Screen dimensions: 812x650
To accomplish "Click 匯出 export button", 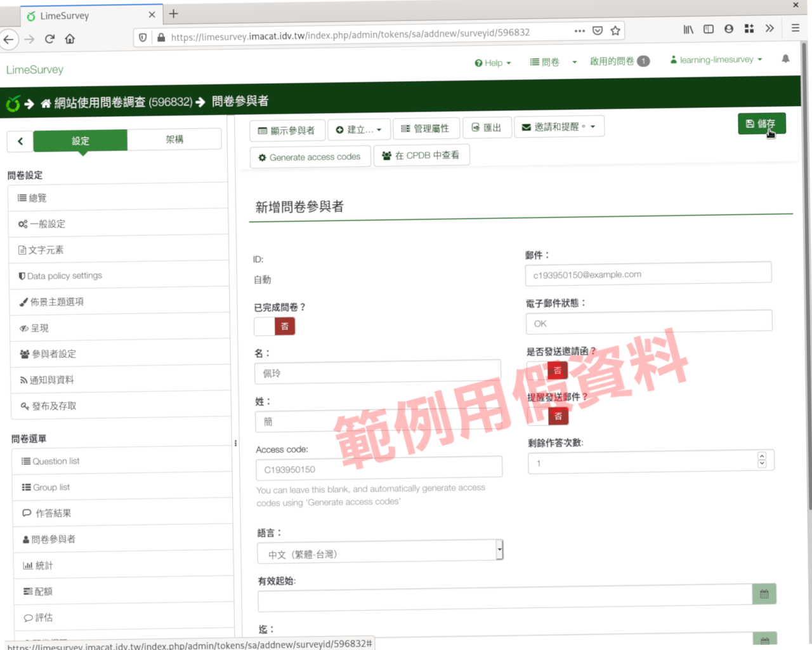I will [x=487, y=128].
